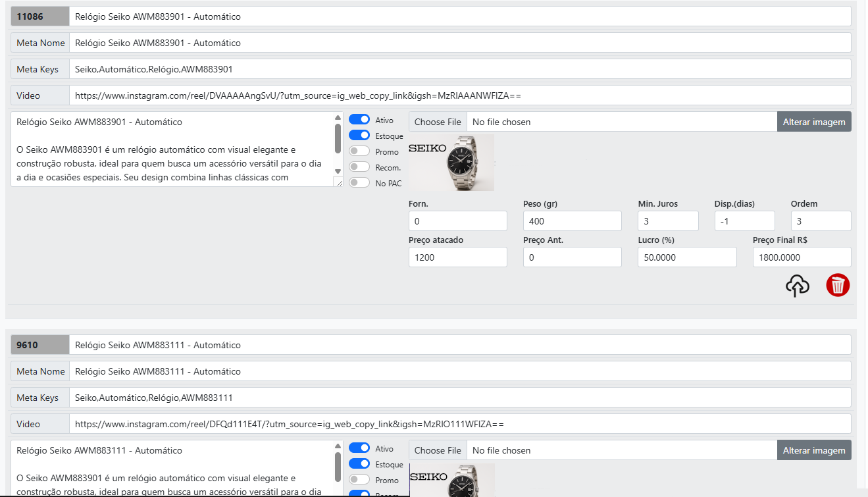The image size is (868, 497).
Task: Click the description scrollbar down arrow for 11086
Action: tap(338, 171)
